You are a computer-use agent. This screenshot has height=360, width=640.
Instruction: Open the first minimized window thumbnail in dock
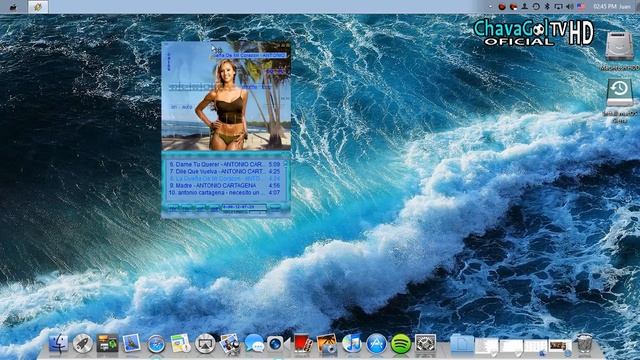click(486, 345)
